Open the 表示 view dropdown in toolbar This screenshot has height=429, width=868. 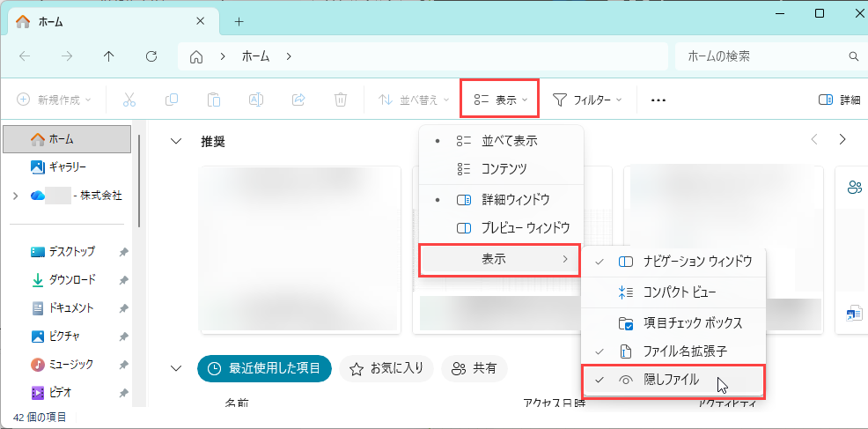(x=500, y=100)
